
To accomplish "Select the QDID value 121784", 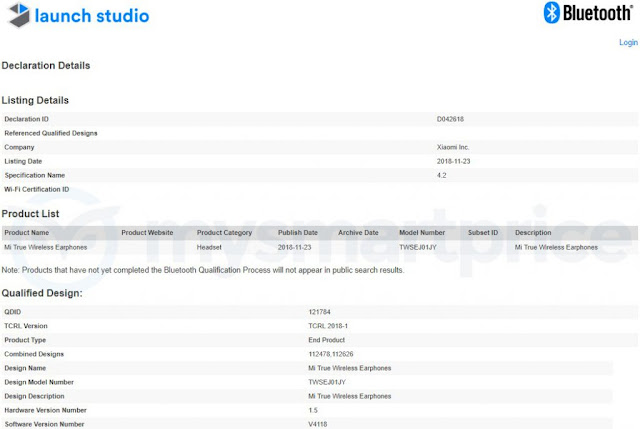I will tap(320, 312).
